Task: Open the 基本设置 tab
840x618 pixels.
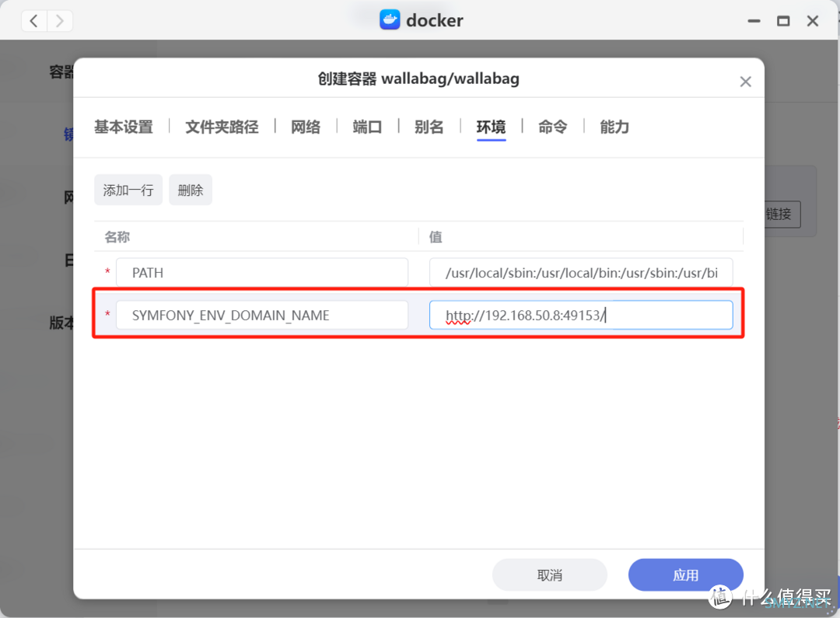Action: click(x=124, y=127)
